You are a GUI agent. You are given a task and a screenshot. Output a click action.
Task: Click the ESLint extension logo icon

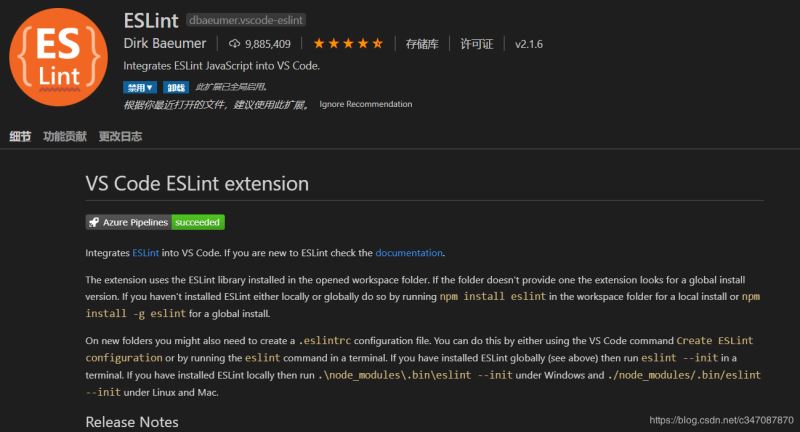[58, 57]
